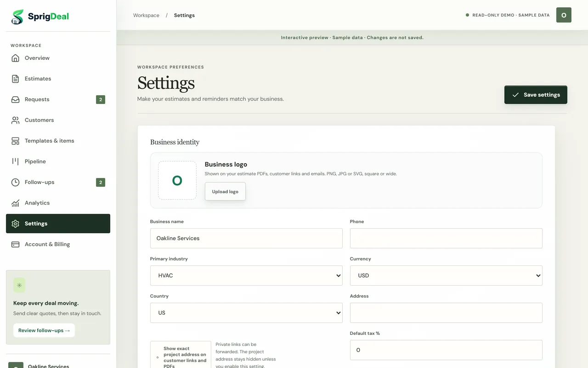Click the Estimates document icon
The height and width of the screenshot is (368, 588).
coord(16,79)
